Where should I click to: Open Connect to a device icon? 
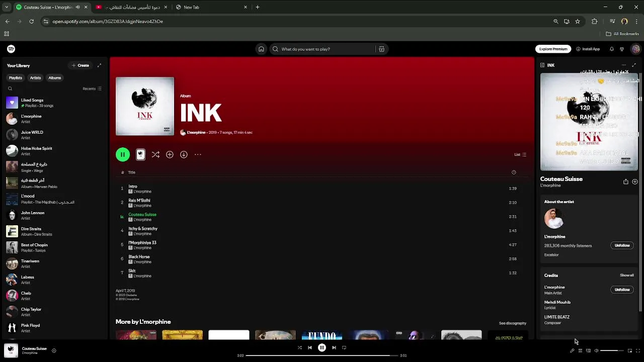pyautogui.click(x=588, y=350)
